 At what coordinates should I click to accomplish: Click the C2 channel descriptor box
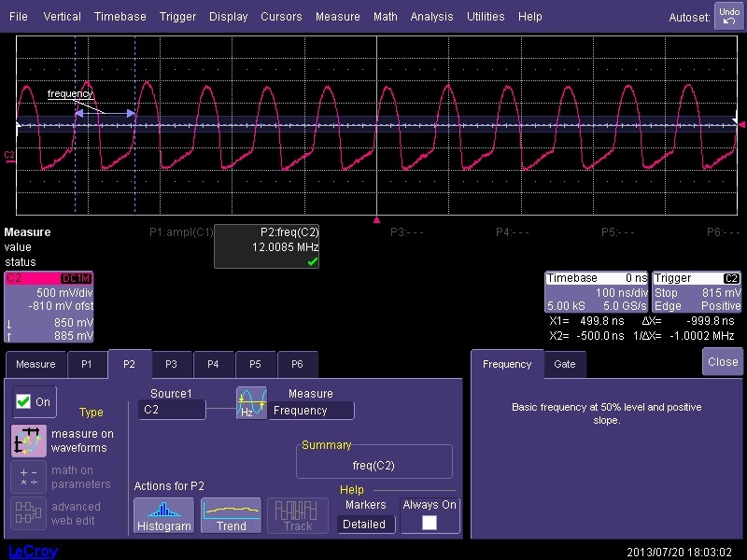(49, 307)
